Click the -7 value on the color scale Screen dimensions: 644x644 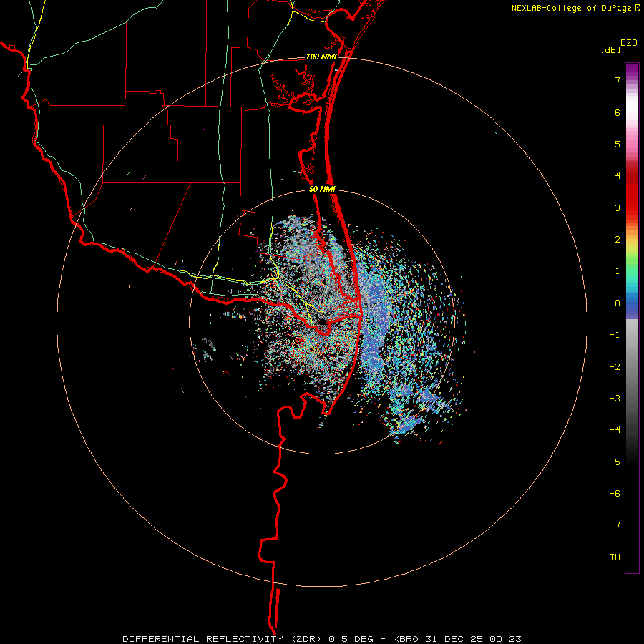coord(615,525)
